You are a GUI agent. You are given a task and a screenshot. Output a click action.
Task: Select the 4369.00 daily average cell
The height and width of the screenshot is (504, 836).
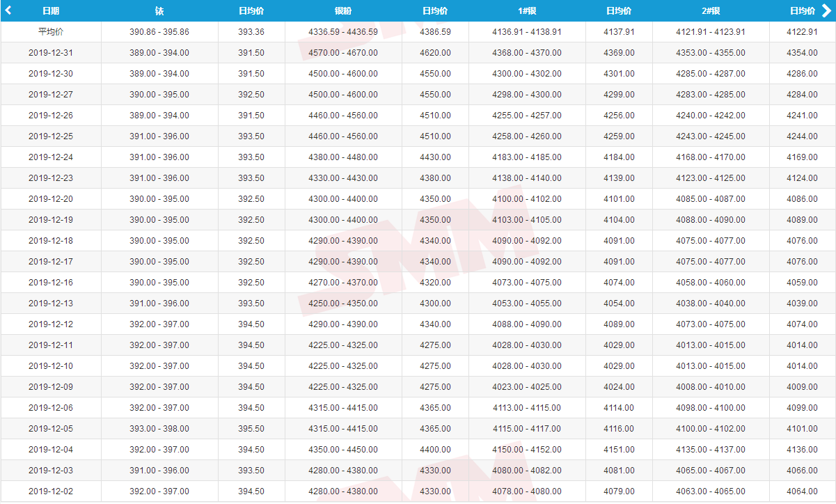pyautogui.click(x=619, y=53)
